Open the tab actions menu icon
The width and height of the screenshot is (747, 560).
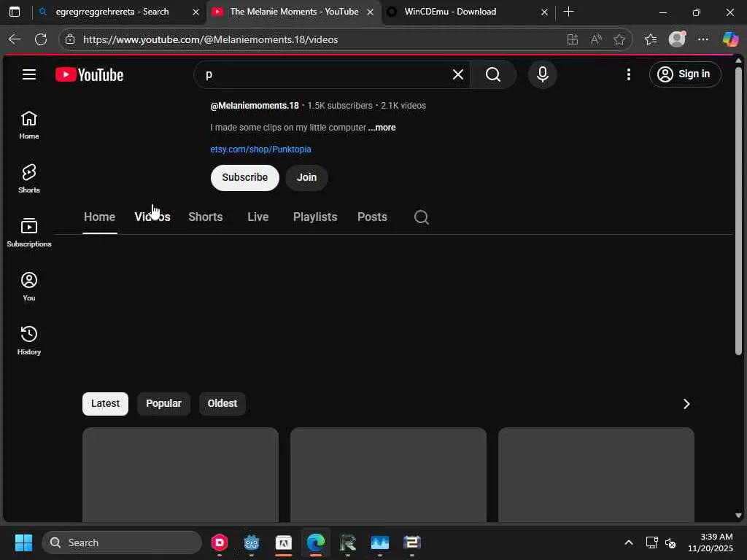pos(15,12)
